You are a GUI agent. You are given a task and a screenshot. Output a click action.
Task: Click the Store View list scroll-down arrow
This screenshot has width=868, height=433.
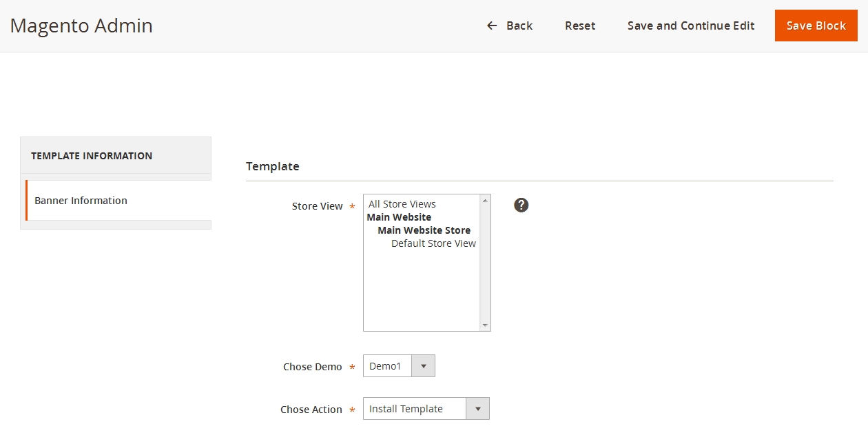(485, 325)
